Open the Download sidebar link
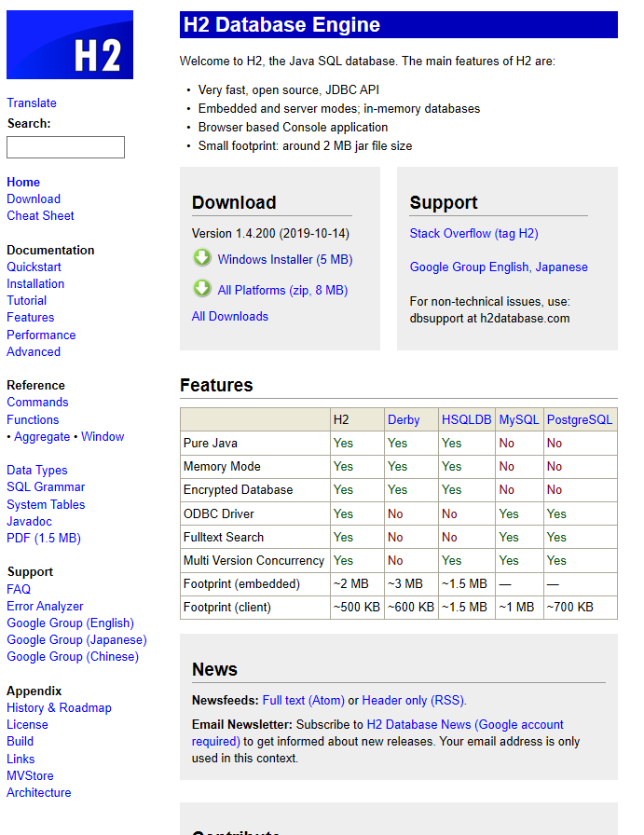644x835 pixels. point(34,198)
